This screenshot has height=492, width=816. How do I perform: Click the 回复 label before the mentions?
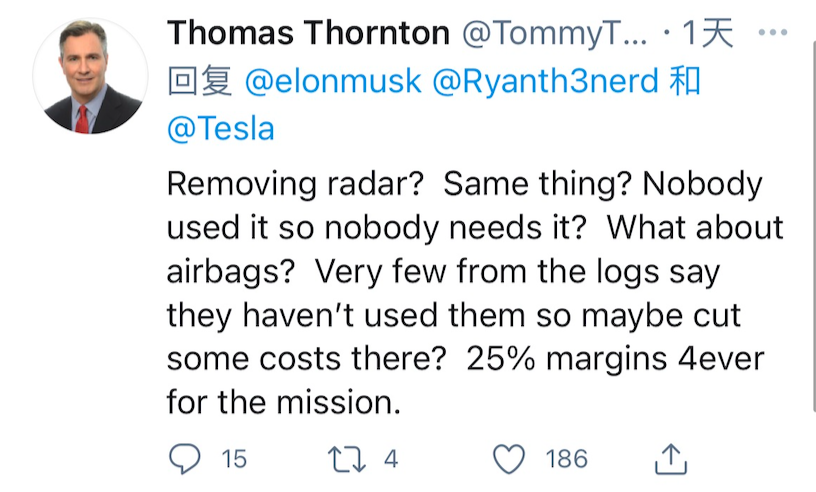pos(201,82)
